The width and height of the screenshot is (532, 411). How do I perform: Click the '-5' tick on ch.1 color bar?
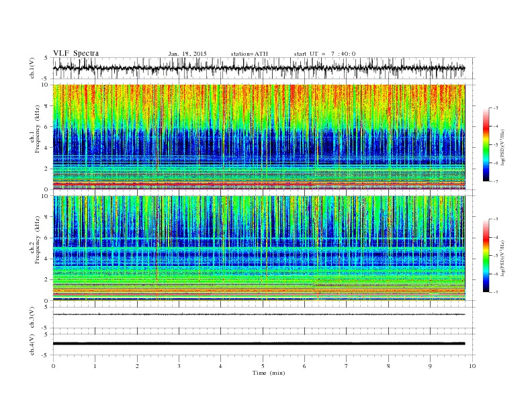click(x=496, y=145)
